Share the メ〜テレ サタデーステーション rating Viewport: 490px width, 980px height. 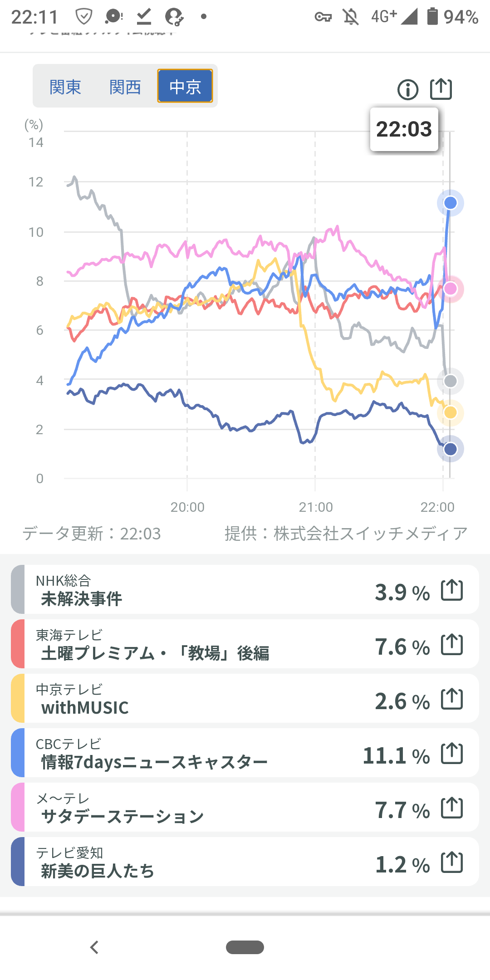(452, 808)
